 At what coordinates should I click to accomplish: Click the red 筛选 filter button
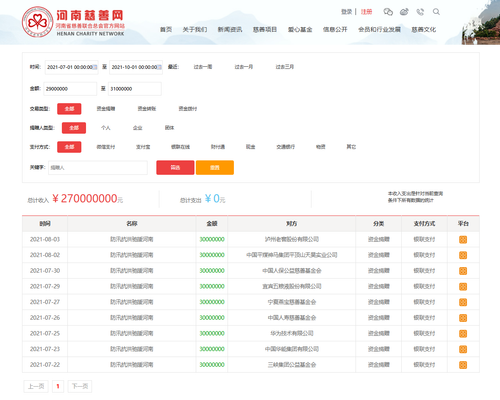(175, 167)
